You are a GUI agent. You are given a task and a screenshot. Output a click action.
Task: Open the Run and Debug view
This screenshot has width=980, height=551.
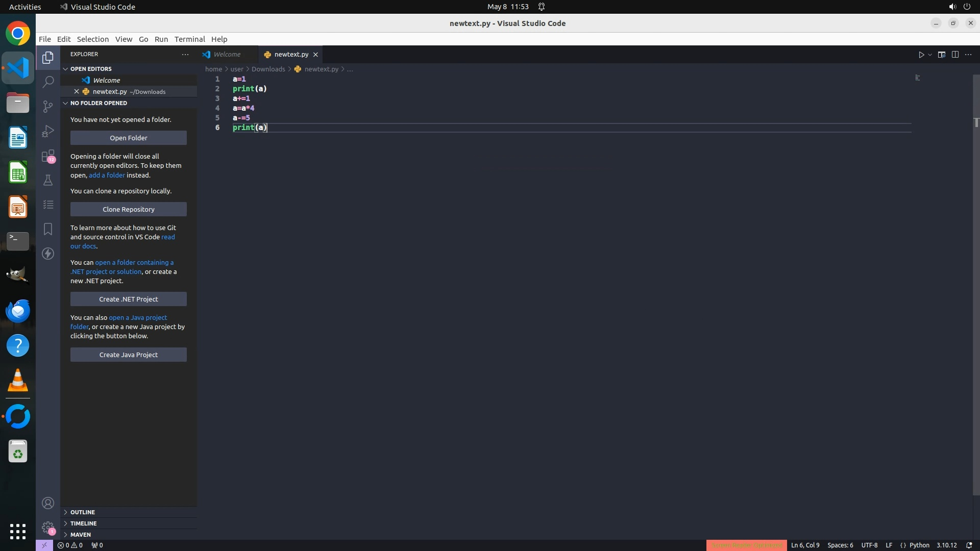(x=48, y=131)
